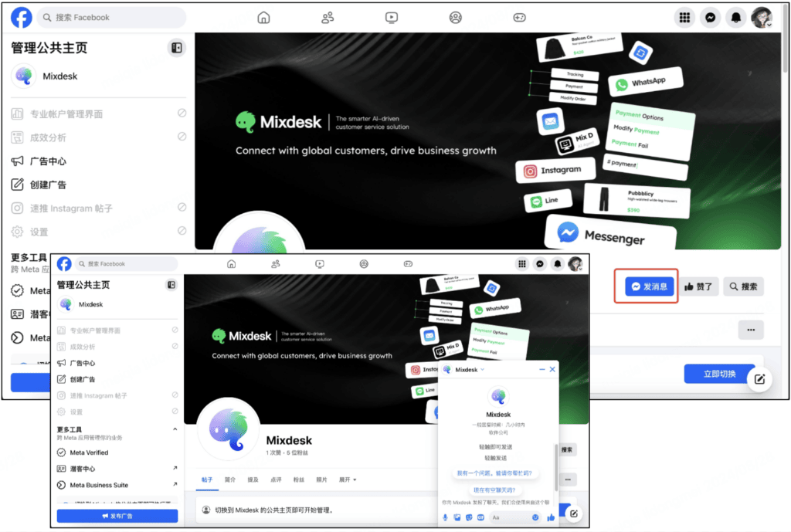Open Groups icon in front window top bar
The image size is (791, 532).
click(x=364, y=264)
